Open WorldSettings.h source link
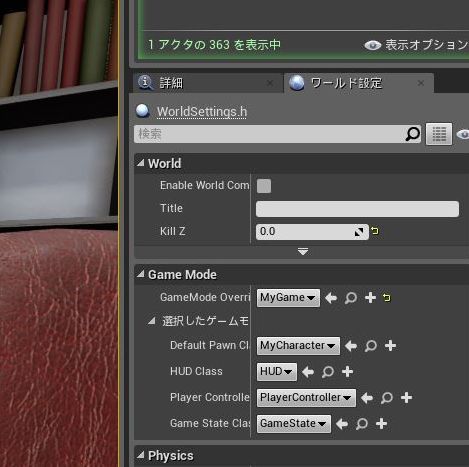The height and width of the screenshot is (467, 469). pyautogui.click(x=202, y=112)
